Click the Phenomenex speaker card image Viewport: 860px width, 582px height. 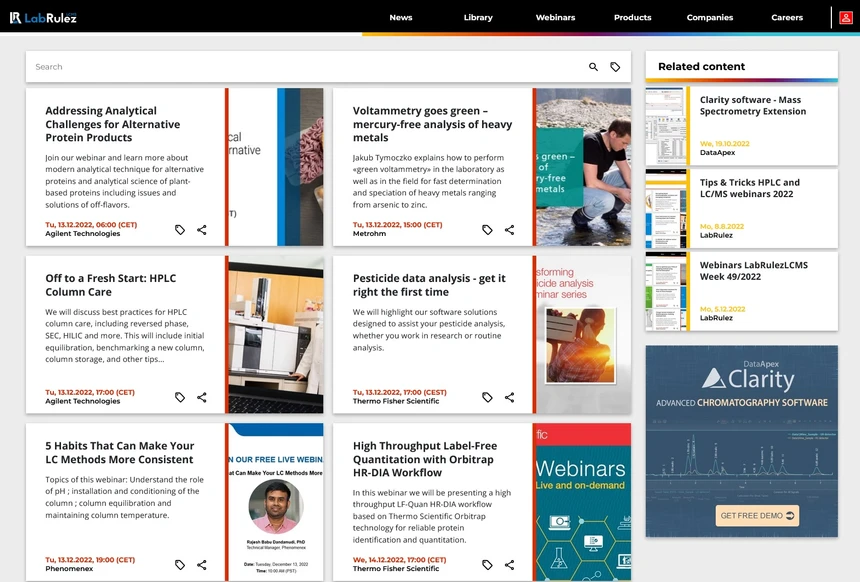[276, 501]
